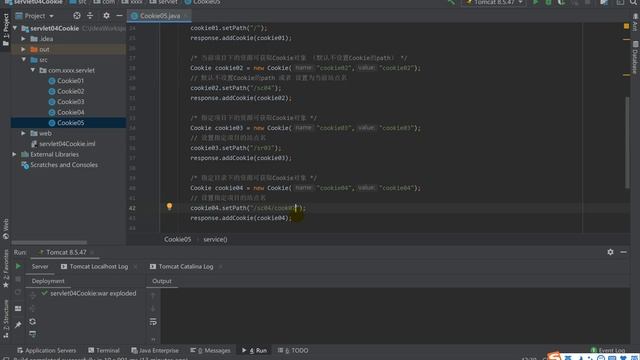The height and width of the screenshot is (360, 640).
Task: Open Terminal tool window
Action: click(104, 350)
